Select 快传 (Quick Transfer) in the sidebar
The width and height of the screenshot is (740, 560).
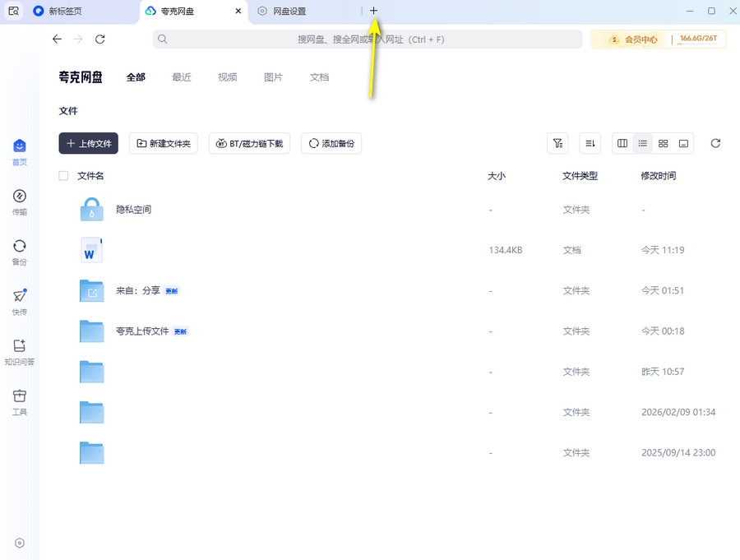pos(19,300)
